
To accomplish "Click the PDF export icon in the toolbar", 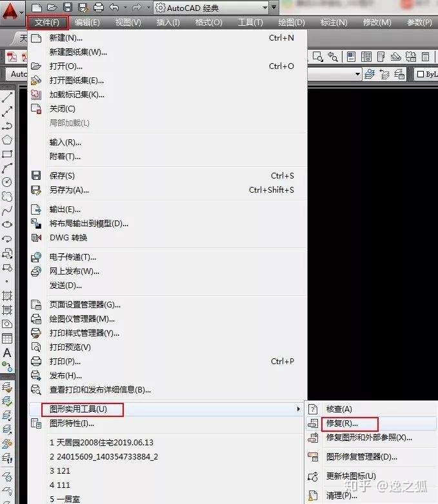I will [x=12, y=57].
